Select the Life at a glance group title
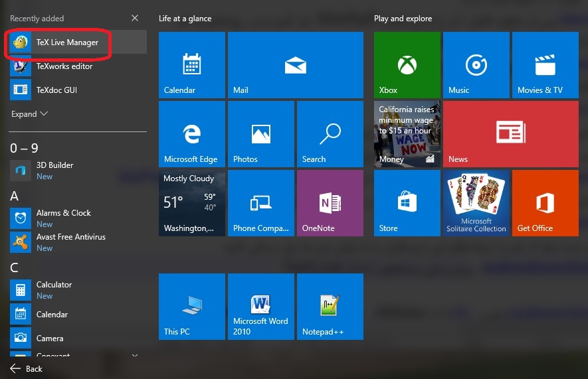Viewport: 588px width, 379px height. click(x=185, y=19)
